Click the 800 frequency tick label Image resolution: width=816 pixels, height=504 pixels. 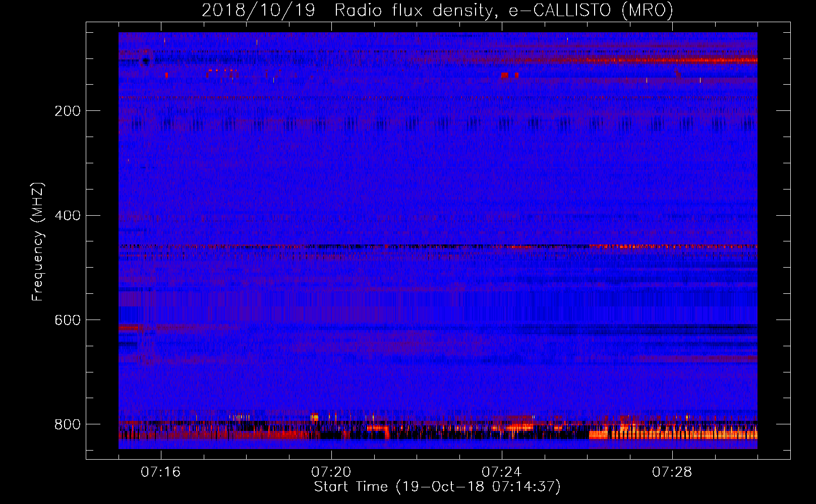tap(68, 425)
